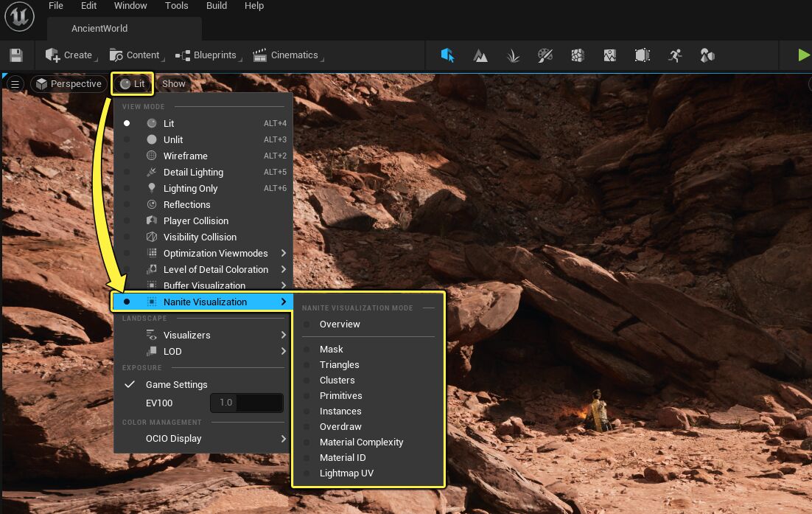
Task: Open the Window menu
Action: [130, 6]
